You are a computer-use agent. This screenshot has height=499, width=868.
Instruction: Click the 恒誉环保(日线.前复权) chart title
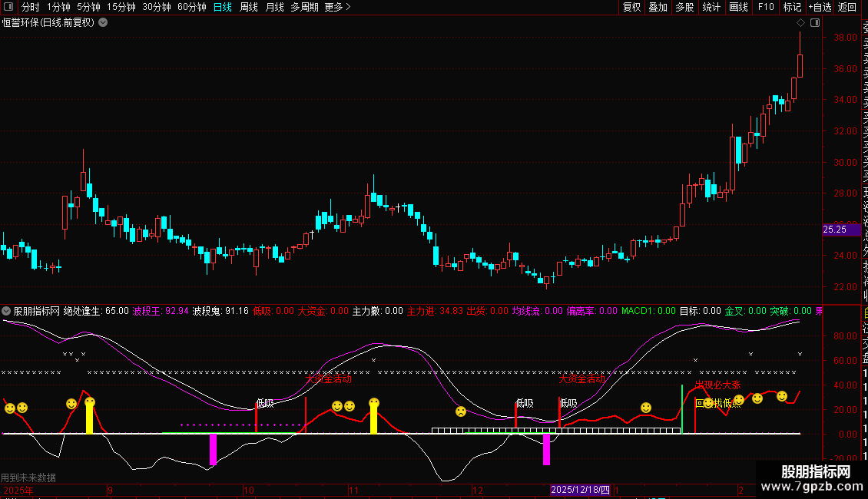pos(48,23)
